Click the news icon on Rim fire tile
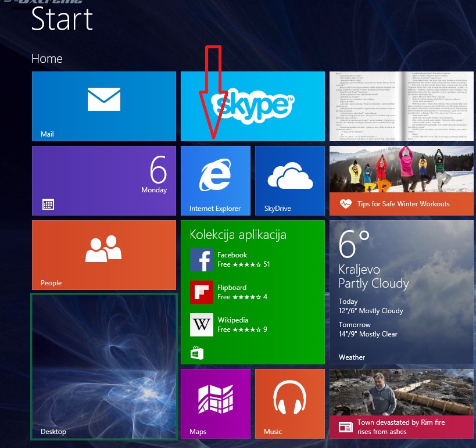Screen dimensions: 476x448 [346, 427]
